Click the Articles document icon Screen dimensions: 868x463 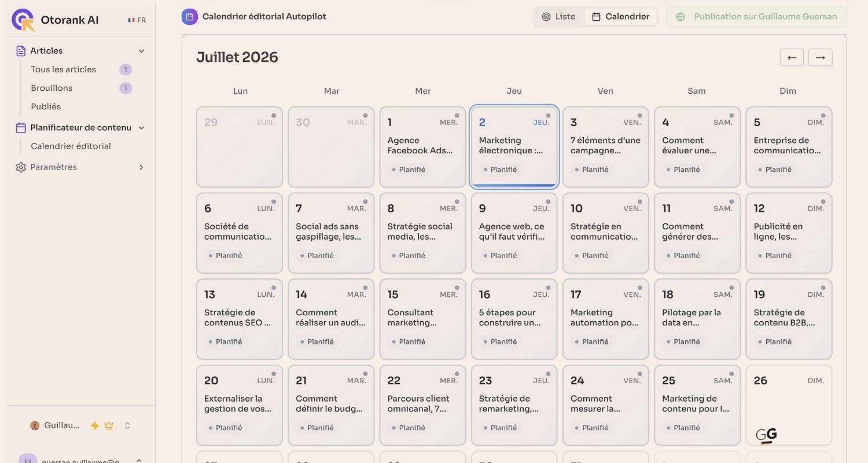[x=21, y=51]
